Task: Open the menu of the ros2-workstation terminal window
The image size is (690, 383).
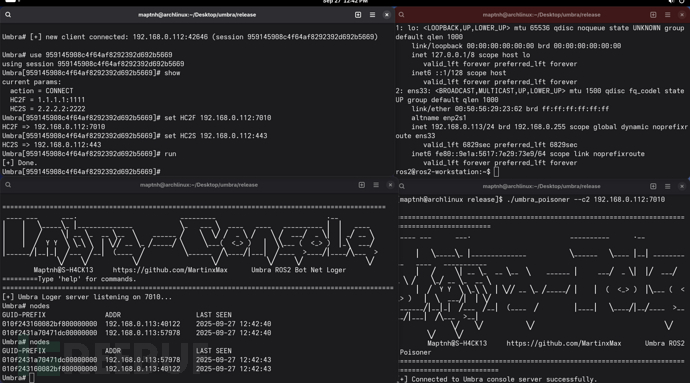Action: (668, 15)
